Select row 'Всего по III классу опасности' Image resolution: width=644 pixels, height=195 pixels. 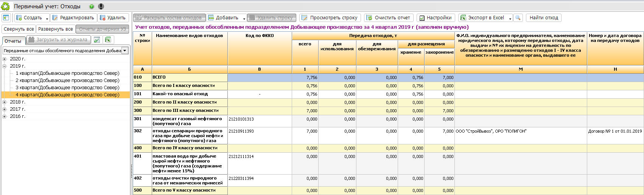tap(388, 111)
